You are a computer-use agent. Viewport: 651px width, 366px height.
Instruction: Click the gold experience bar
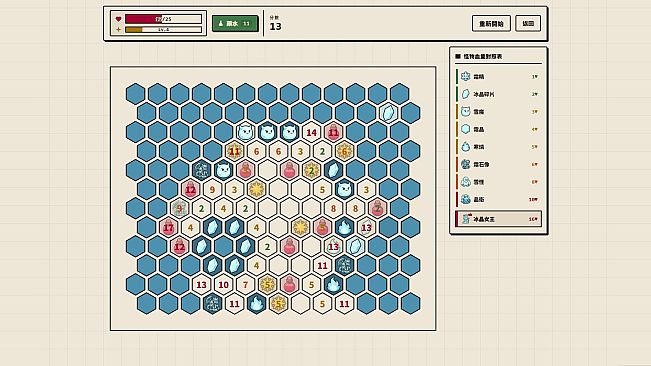click(164, 29)
